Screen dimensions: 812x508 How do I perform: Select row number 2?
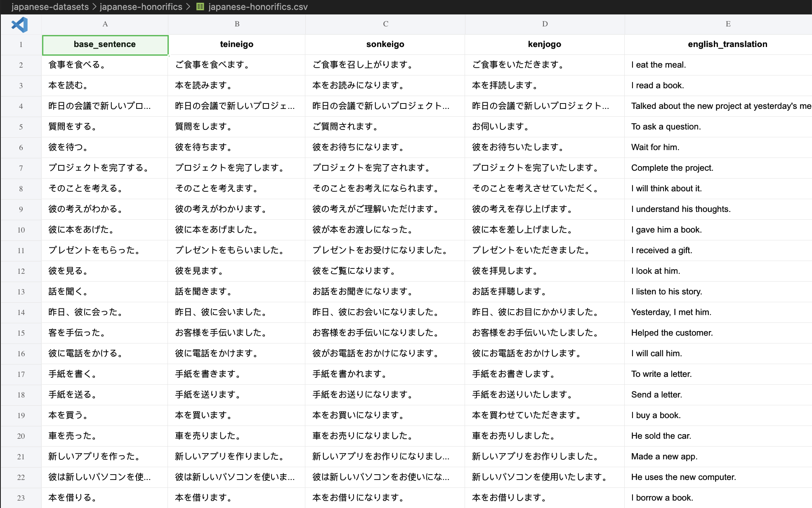(x=21, y=65)
